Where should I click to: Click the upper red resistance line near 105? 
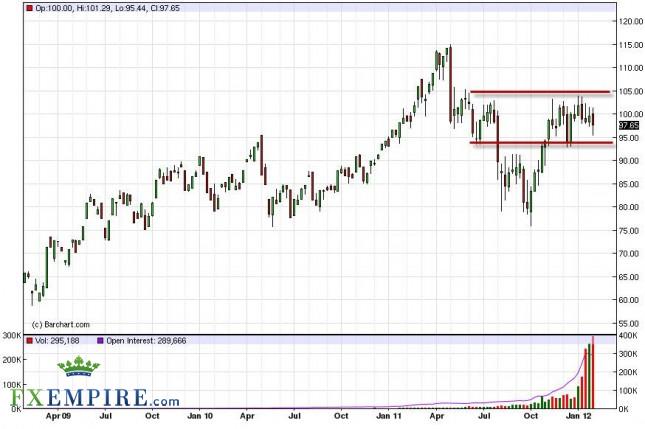(x=540, y=92)
